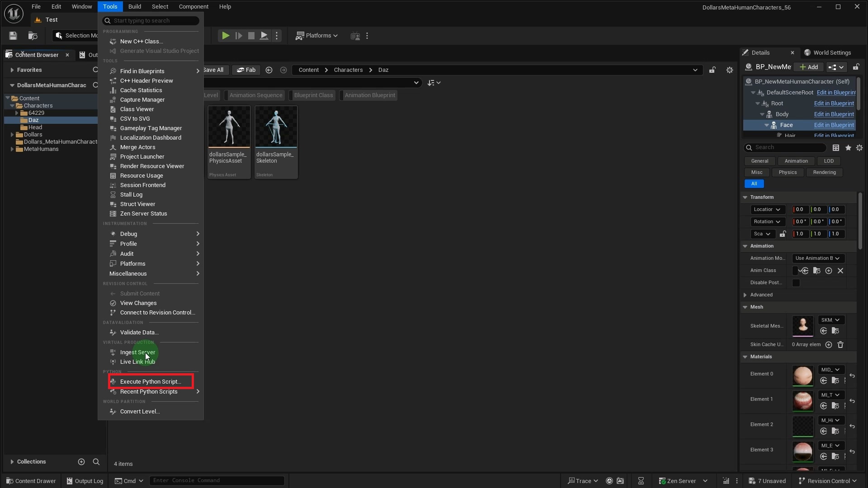Open the Animation Mode dropdown
Screen dimensions: 868x488
818,258
